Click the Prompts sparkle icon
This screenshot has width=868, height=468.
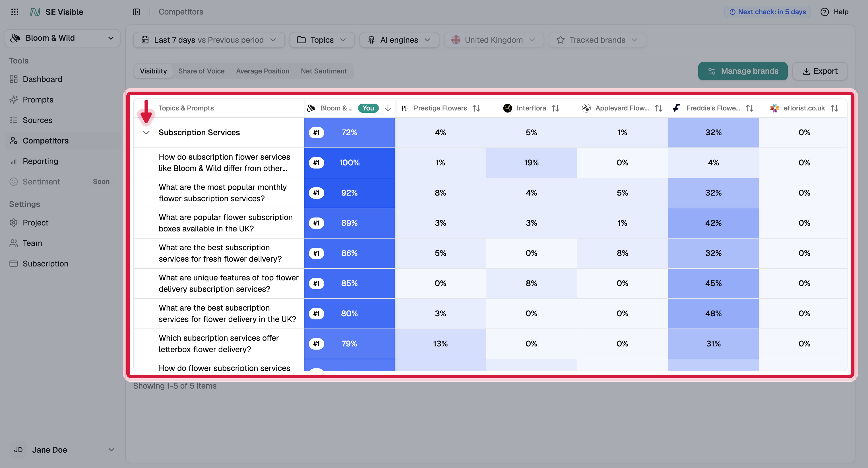pyautogui.click(x=13, y=100)
